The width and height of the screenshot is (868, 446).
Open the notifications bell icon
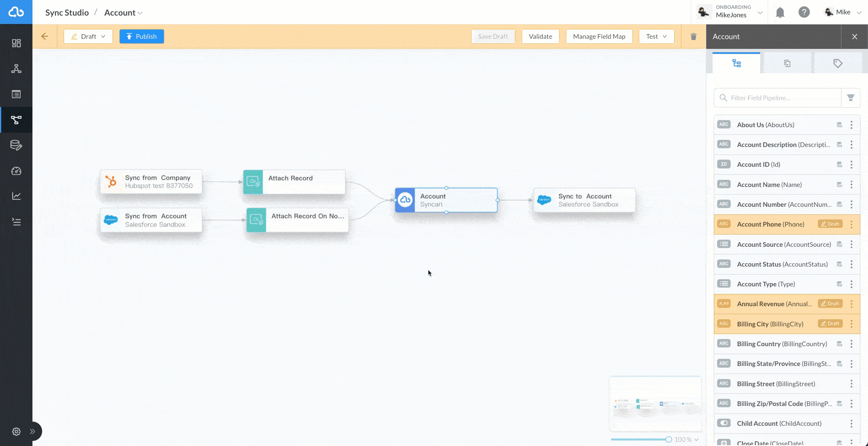click(x=780, y=13)
